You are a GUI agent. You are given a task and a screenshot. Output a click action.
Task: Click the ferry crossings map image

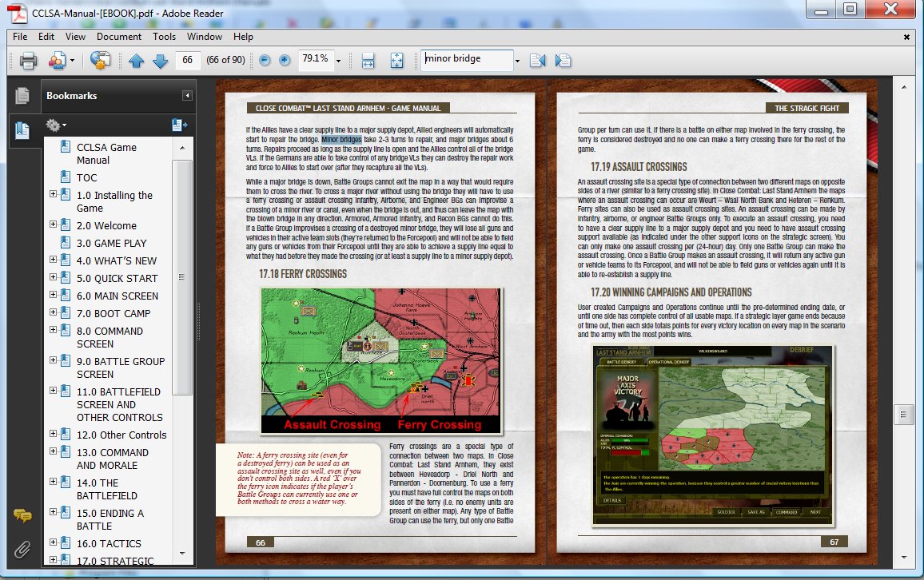380,361
